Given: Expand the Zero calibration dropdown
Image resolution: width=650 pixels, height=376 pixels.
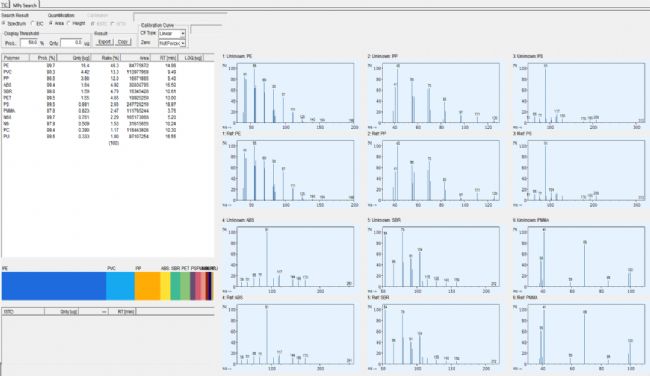Looking at the screenshot, I should pyautogui.click(x=172, y=43).
